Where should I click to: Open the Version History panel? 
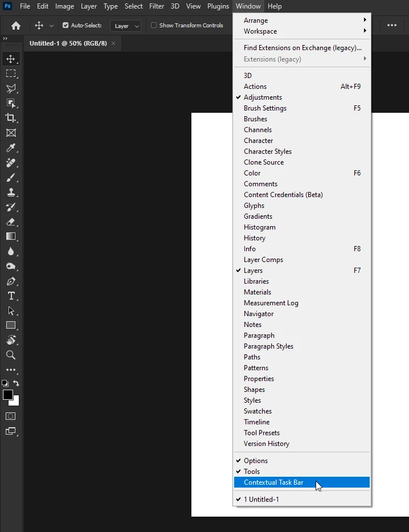(x=302, y=444)
